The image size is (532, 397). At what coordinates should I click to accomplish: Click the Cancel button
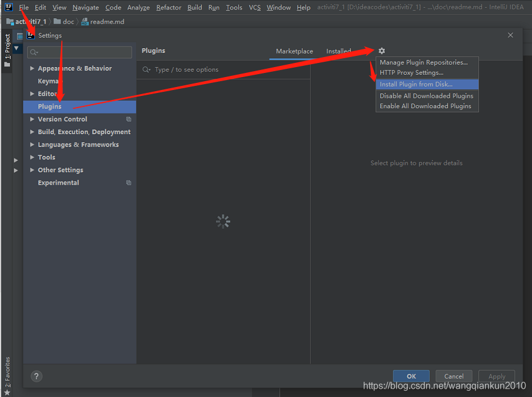pos(454,376)
